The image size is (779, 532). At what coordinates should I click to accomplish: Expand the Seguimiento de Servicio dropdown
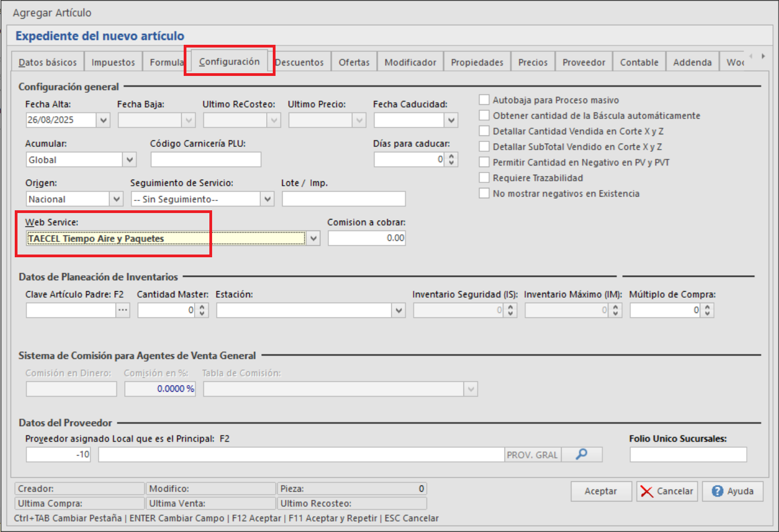click(267, 199)
